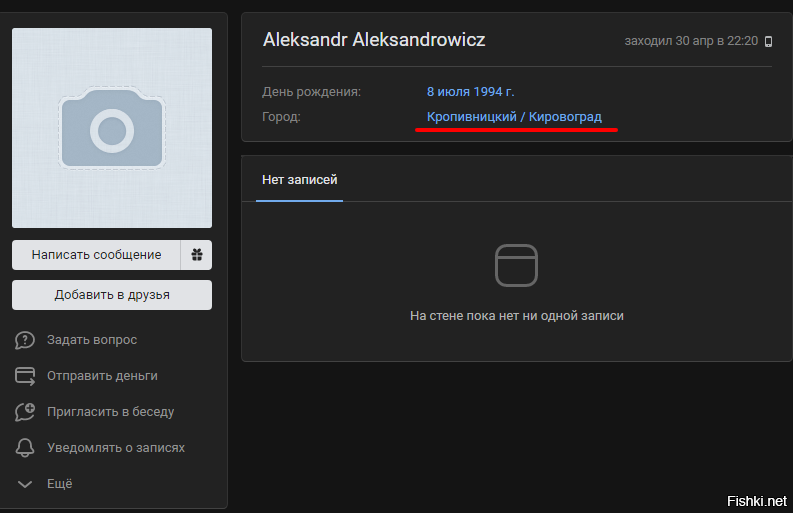Choose Уведомлять о записях in the sidebar

pyautogui.click(x=116, y=448)
